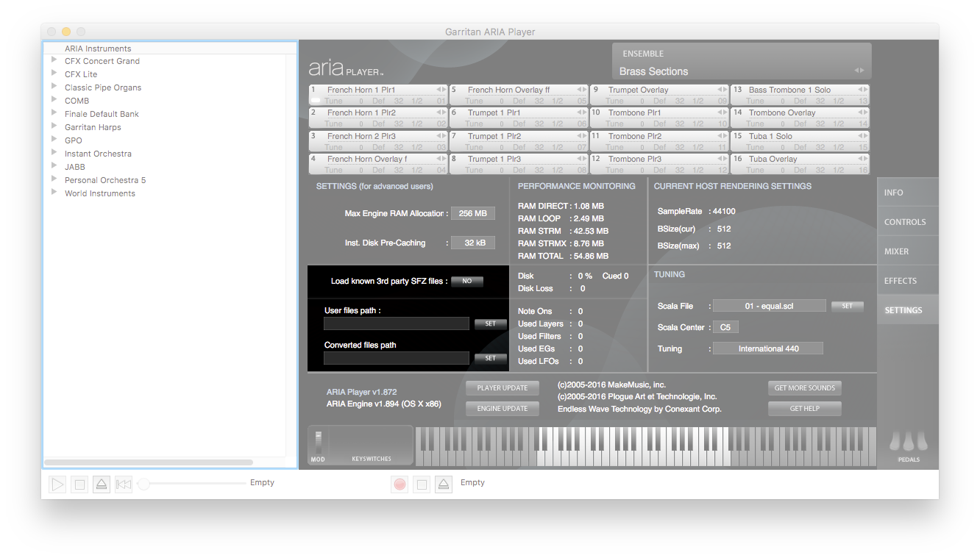Viewport: 980px width, 558px height.
Task: Expand Instant Orchestra
Action: (54, 154)
